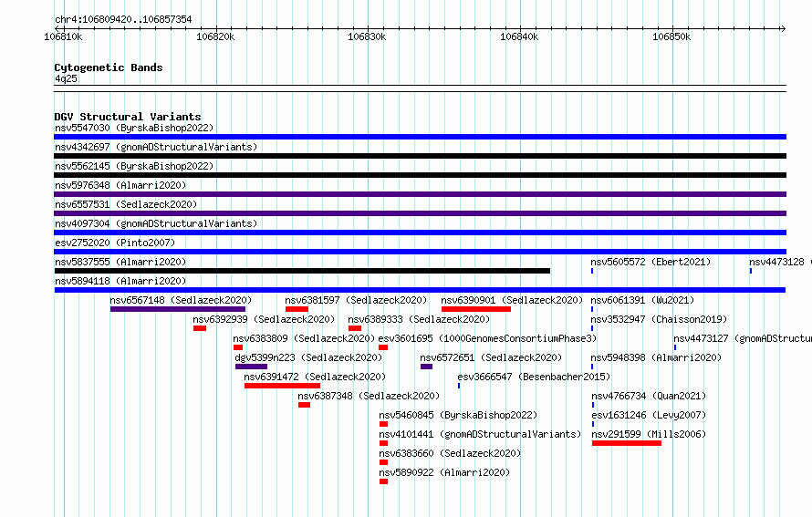Select the purple bar under dgv5399n223
812x517 pixels.
(x=251, y=367)
